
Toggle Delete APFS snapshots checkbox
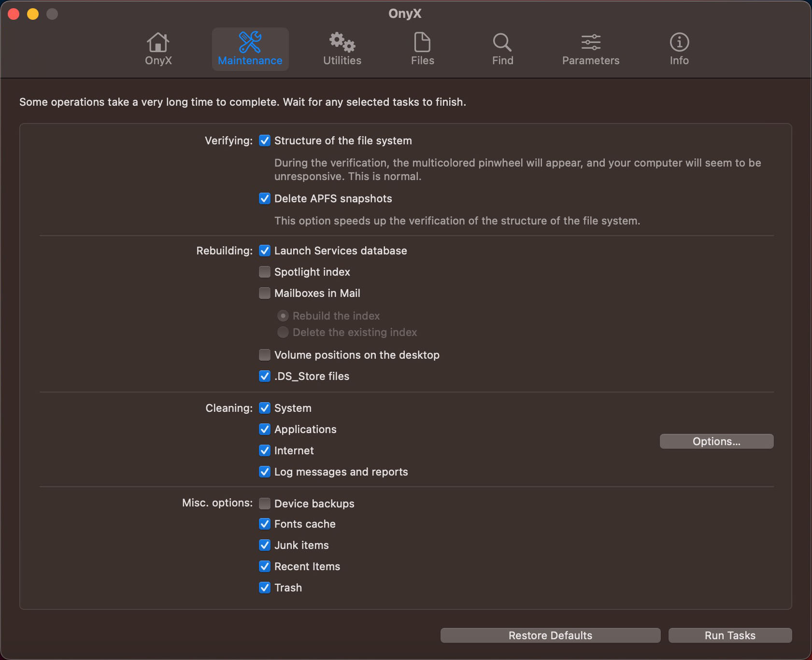point(265,198)
